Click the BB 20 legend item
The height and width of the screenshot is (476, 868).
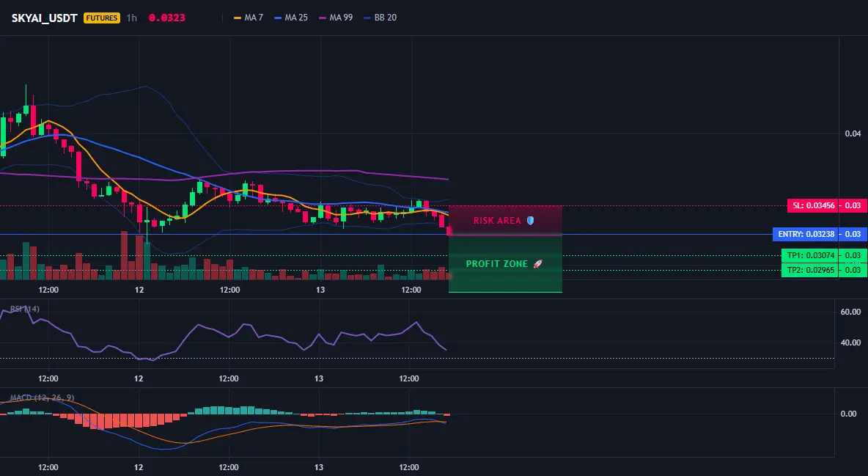click(x=380, y=18)
